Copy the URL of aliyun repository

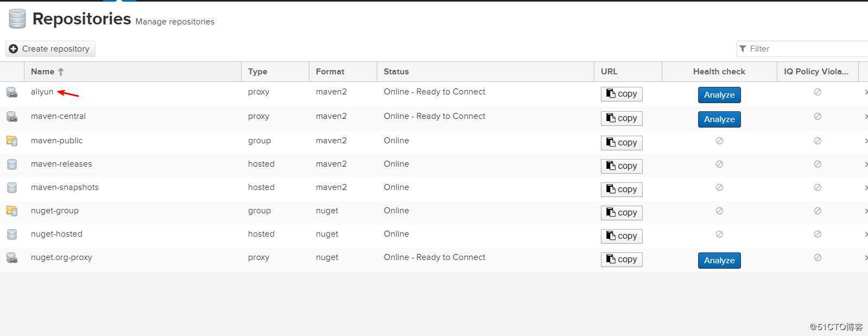click(622, 94)
